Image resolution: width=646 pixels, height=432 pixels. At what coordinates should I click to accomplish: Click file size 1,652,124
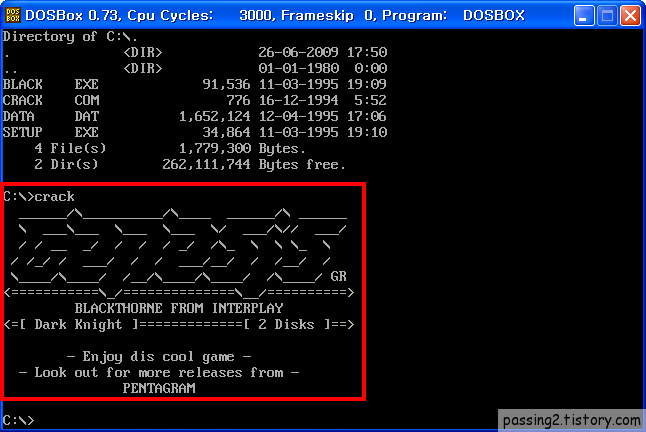pyautogui.click(x=214, y=117)
